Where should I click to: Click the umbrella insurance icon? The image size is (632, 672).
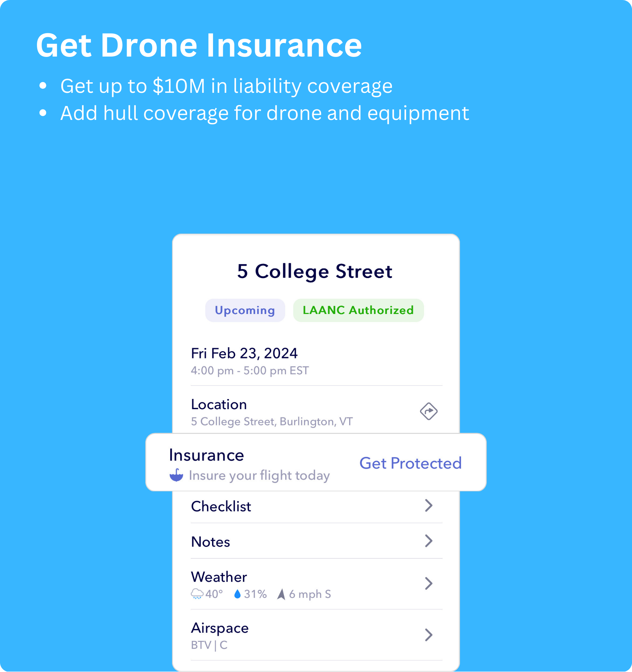[x=176, y=475]
